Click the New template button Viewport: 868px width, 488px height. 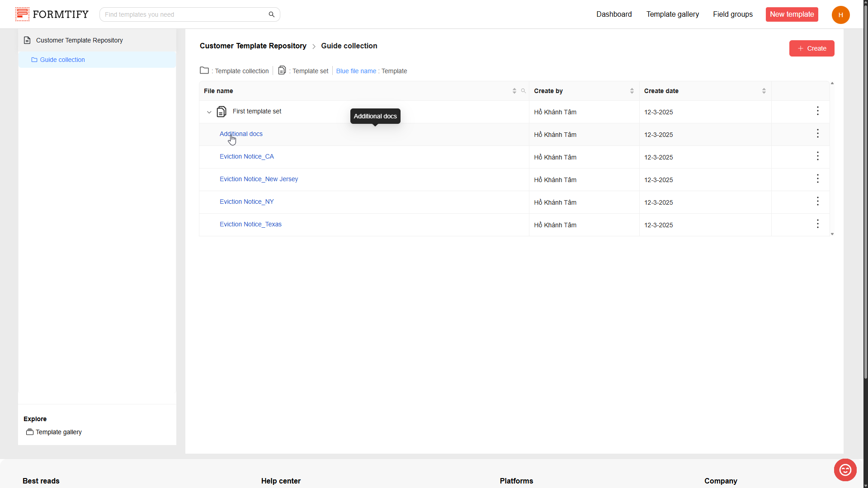792,14
